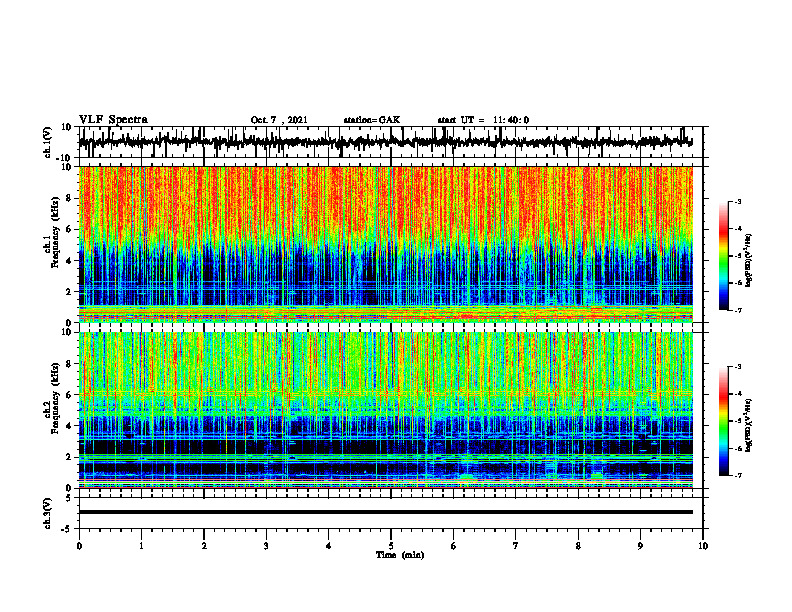
Task: Click the ch.2 spectrogram panel
Action: point(386,410)
